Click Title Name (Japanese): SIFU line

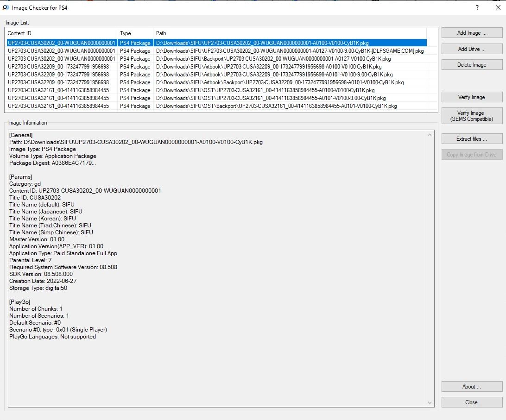46,212
